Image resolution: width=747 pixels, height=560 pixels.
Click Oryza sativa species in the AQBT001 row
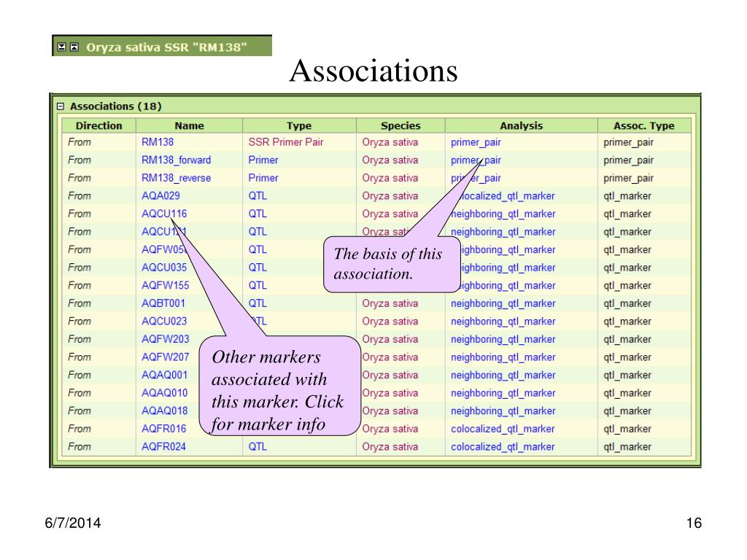click(390, 303)
